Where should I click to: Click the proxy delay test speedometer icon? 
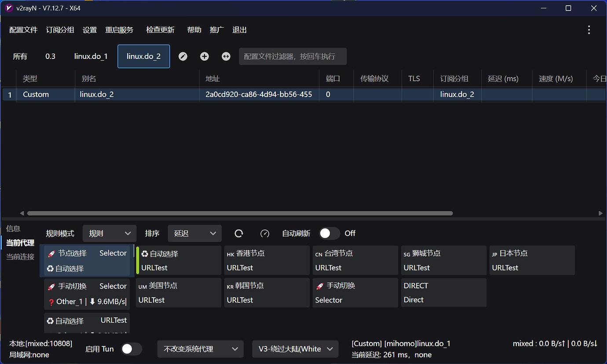point(265,233)
